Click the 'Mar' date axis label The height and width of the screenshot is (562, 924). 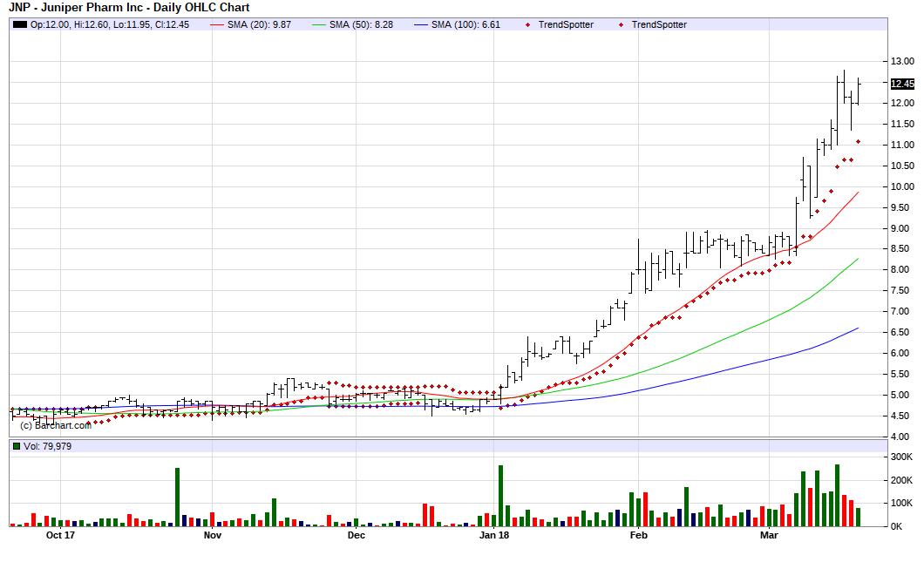769,536
